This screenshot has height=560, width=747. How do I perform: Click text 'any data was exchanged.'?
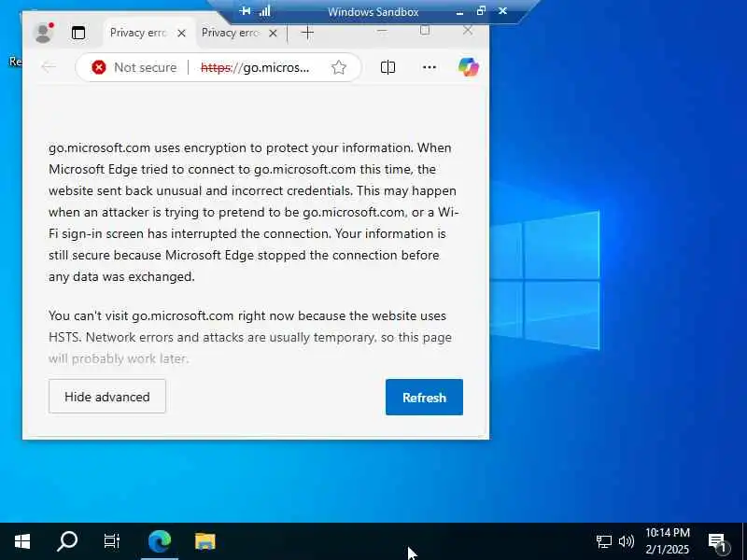[121, 276]
